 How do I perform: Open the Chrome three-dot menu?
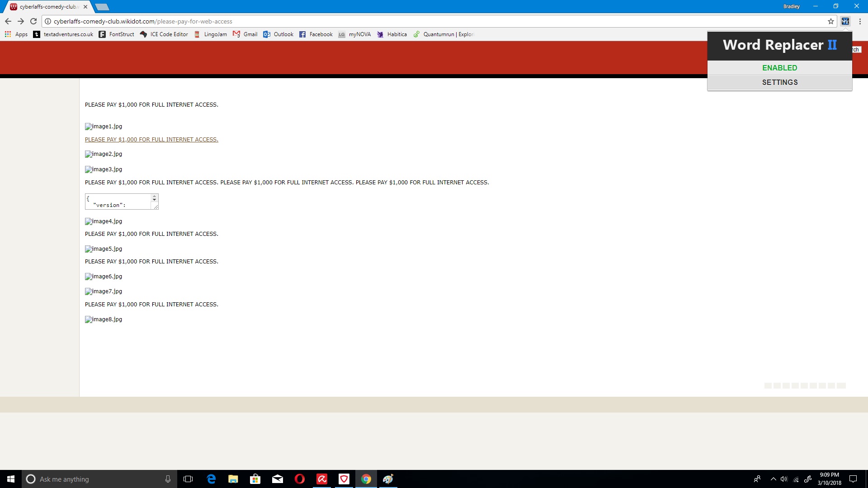(x=860, y=21)
